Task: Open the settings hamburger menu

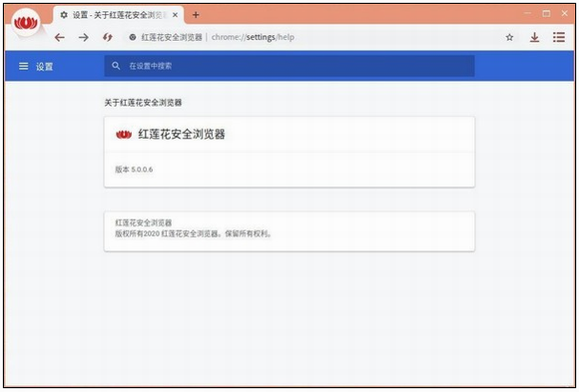Action: (24, 66)
